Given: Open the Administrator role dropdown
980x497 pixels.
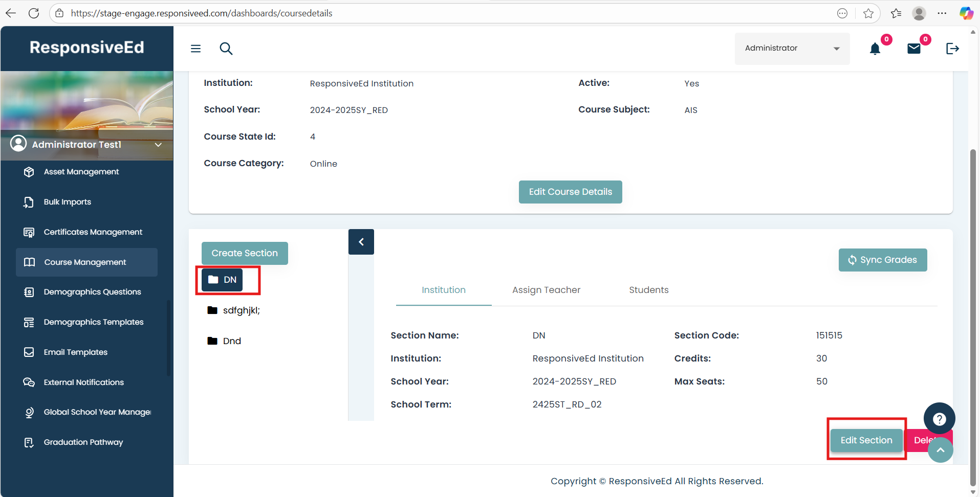Looking at the screenshot, I should click(792, 49).
